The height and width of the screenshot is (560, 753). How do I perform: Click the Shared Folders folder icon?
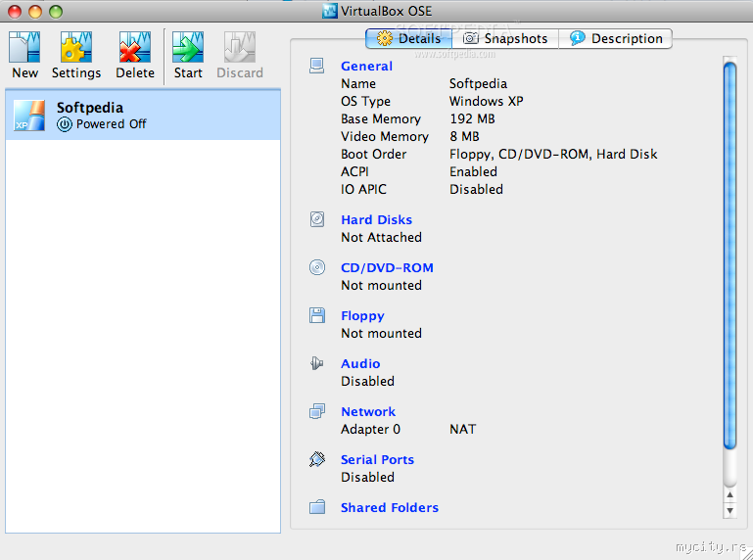[317, 507]
